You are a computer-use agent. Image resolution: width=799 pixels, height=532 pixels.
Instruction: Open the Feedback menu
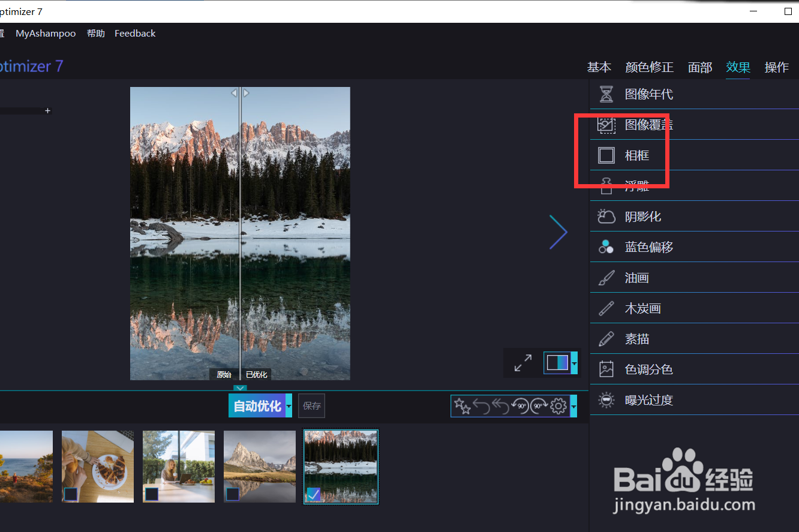(x=135, y=34)
